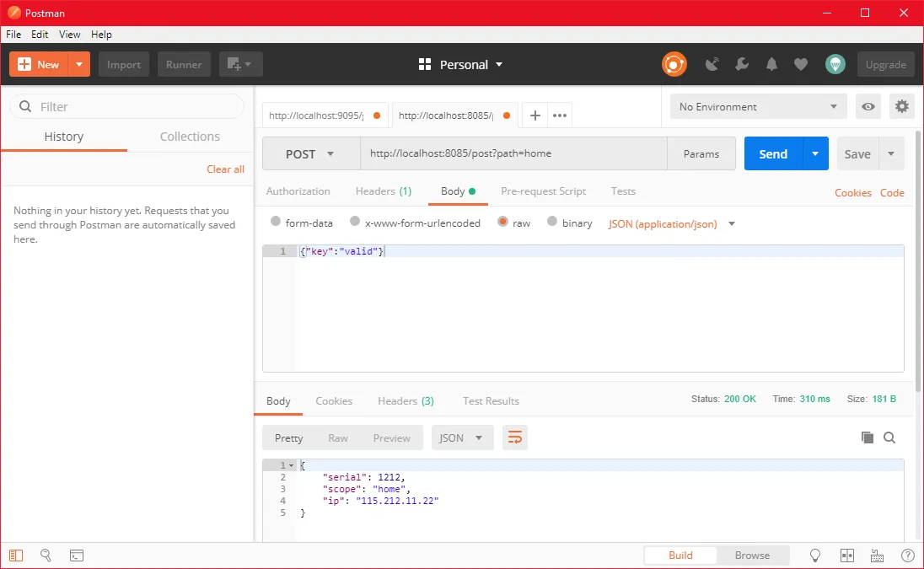Add a new request tab with plus
This screenshot has height=569, width=924.
[535, 115]
